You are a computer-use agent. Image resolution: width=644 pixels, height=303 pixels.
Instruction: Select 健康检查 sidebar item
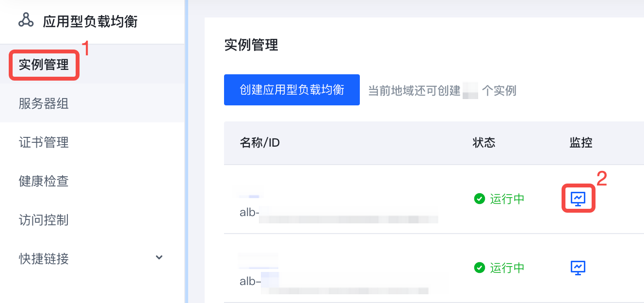click(x=44, y=181)
